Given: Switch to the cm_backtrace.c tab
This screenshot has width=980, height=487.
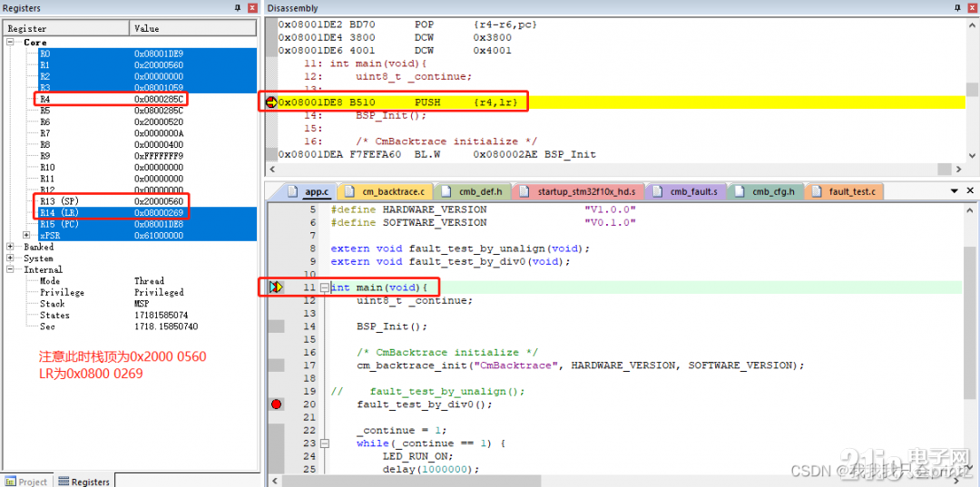Looking at the screenshot, I should tap(385, 191).
